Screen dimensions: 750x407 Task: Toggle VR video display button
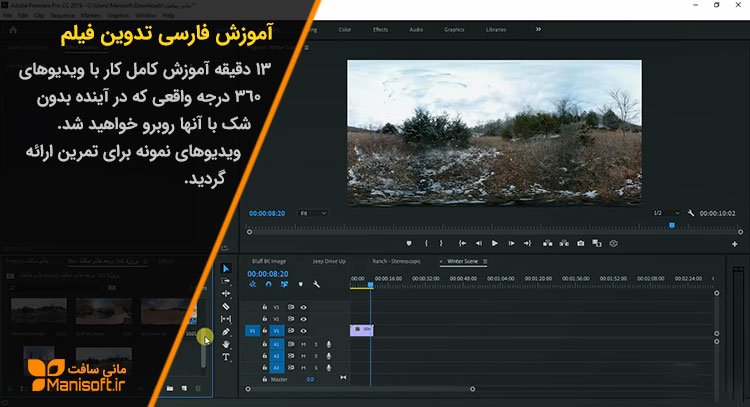[614, 243]
